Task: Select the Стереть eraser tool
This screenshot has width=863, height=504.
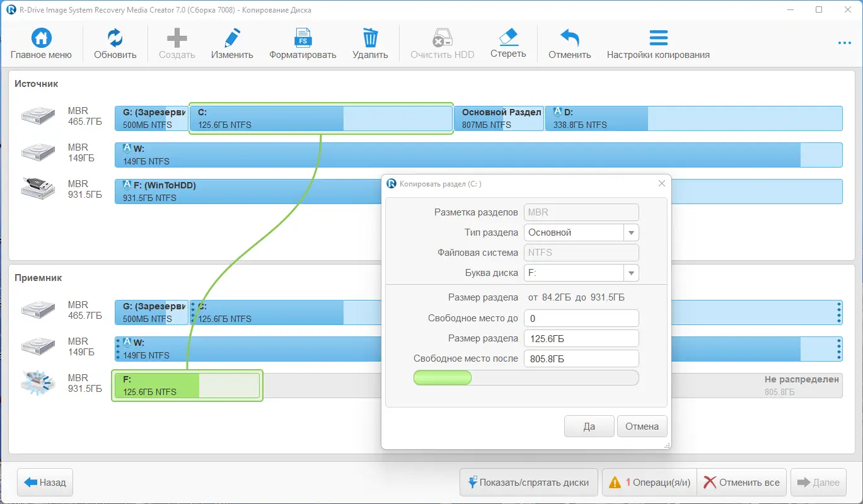Action: 508,37
